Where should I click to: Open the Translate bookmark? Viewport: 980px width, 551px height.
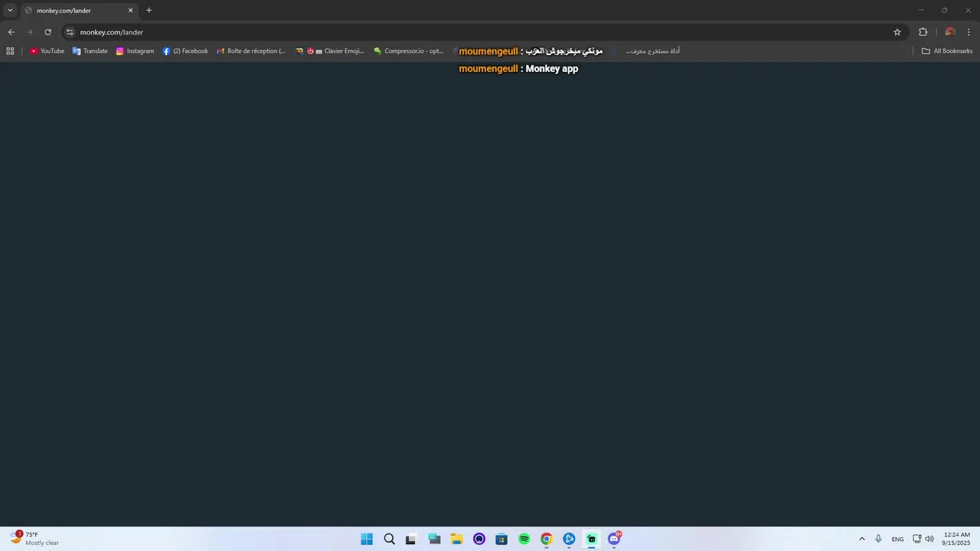coord(90,51)
